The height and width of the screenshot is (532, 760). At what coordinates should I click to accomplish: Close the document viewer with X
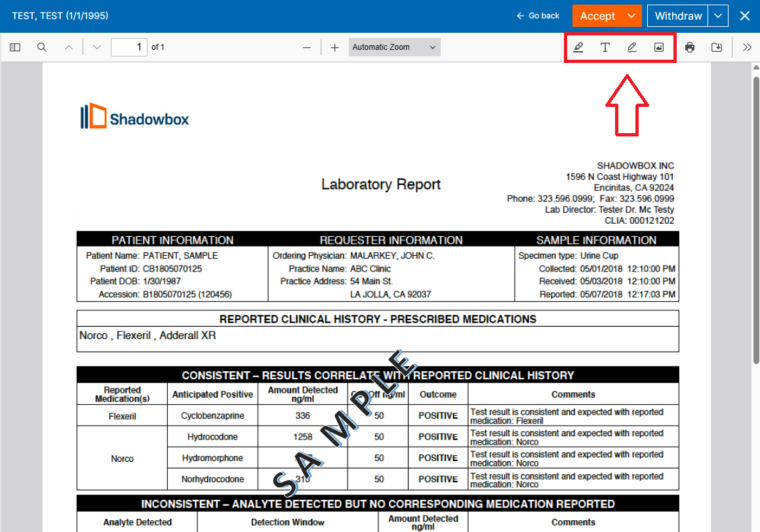click(x=745, y=16)
